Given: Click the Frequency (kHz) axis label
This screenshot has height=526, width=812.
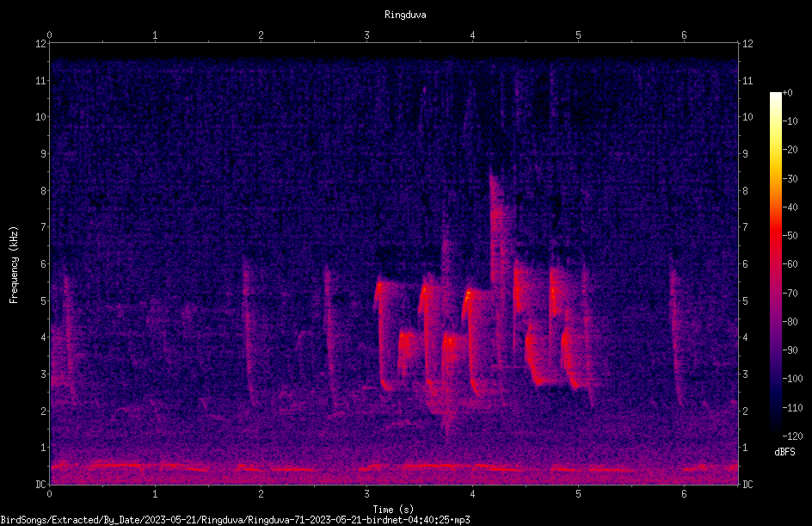Looking at the screenshot, I should [14, 265].
